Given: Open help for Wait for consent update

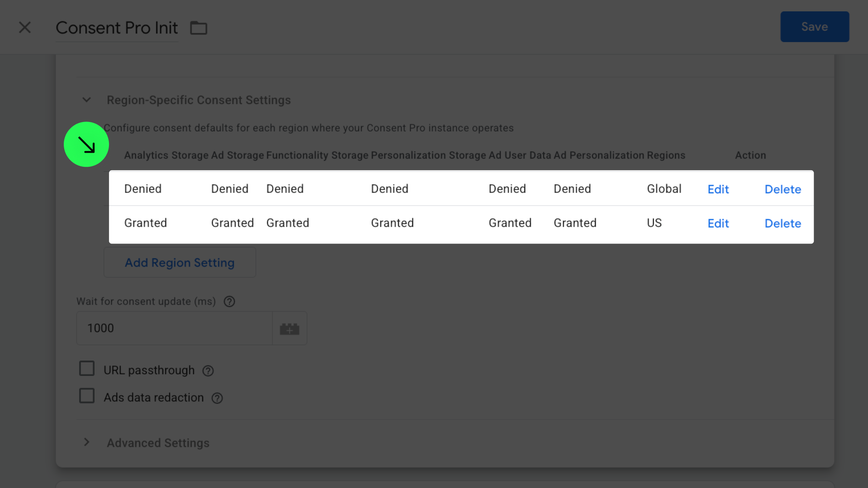Looking at the screenshot, I should [230, 301].
